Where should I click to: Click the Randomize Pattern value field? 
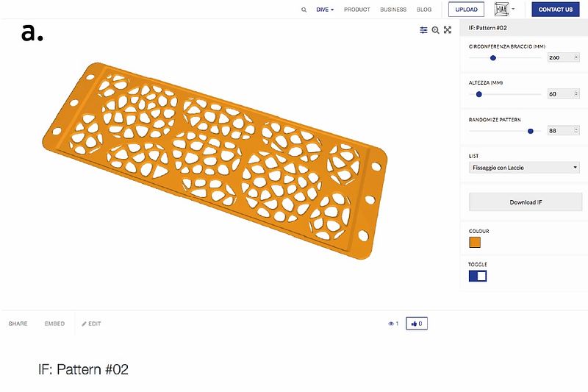(x=563, y=130)
